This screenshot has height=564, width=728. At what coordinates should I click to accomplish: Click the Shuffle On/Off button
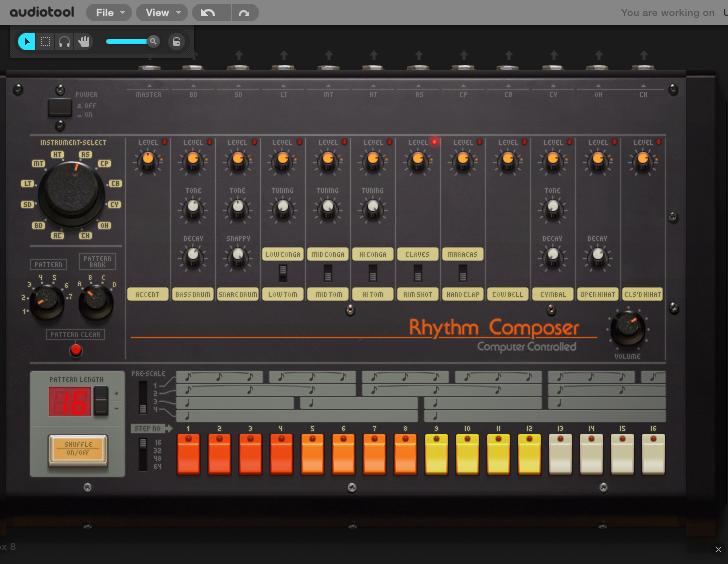pos(78,448)
